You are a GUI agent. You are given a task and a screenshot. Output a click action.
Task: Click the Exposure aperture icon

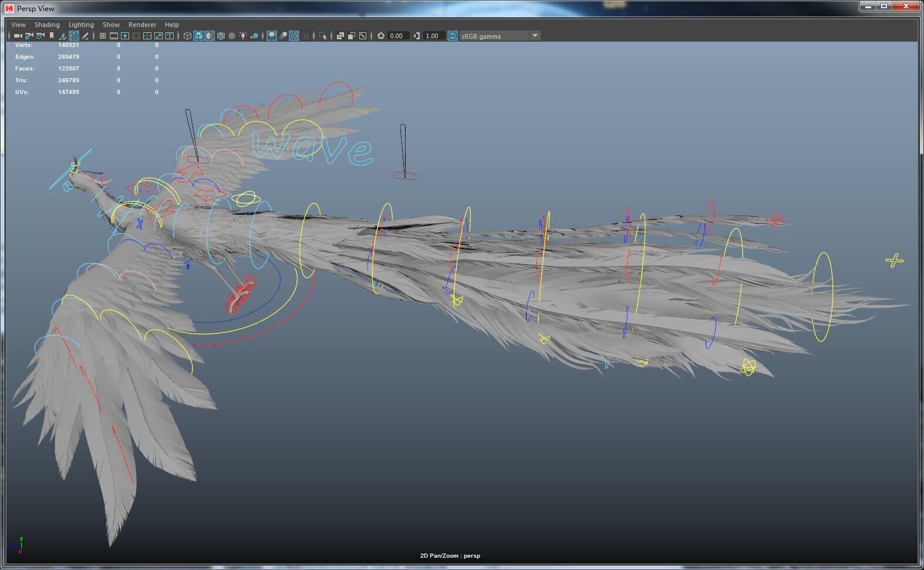[x=380, y=36]
